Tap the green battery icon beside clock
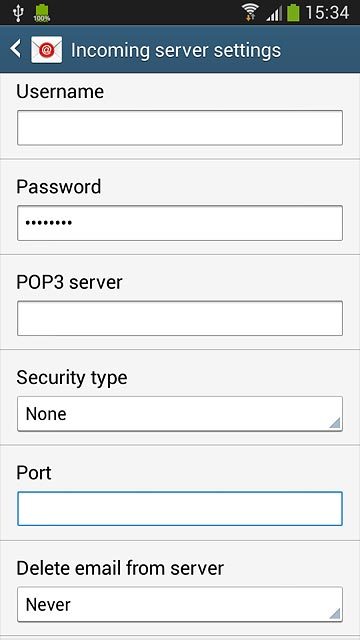This screenshot has height=640, width=360. [x=293, y=13]
